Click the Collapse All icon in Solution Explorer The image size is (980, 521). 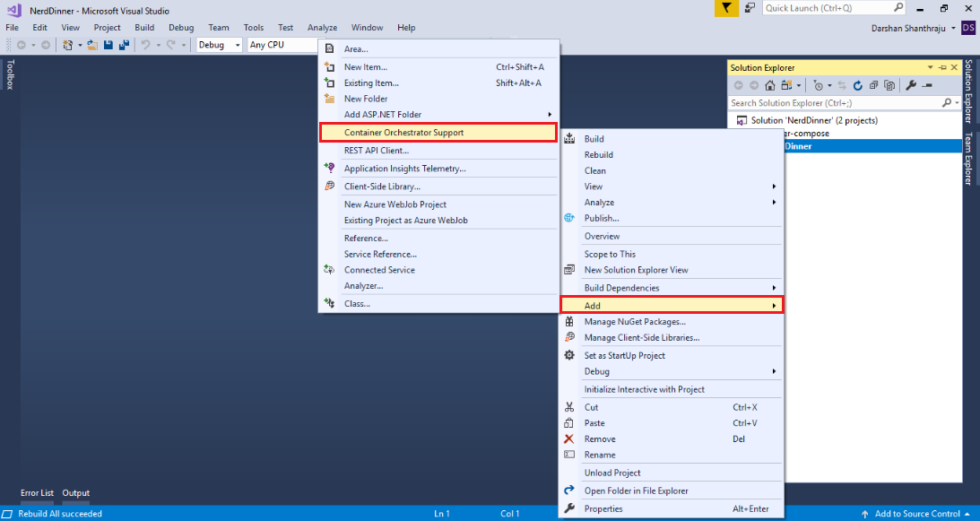873,86
